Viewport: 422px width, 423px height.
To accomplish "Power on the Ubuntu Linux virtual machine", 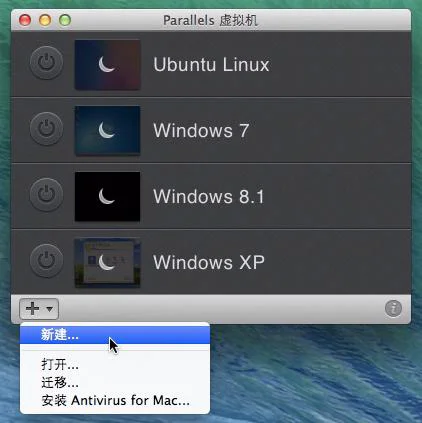I will [47, 63].
